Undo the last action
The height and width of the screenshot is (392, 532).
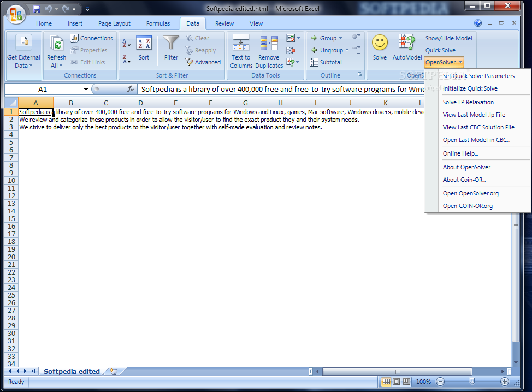(49, 9)
